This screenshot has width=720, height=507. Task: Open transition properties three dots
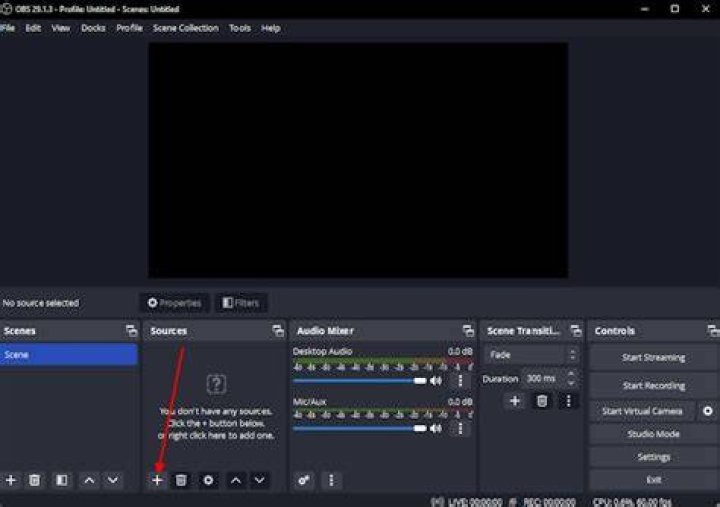pos(568,401)
